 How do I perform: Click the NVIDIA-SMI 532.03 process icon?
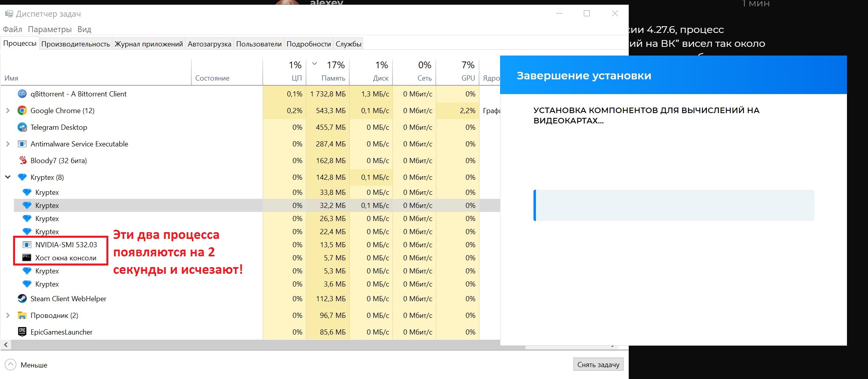(27, 245)
